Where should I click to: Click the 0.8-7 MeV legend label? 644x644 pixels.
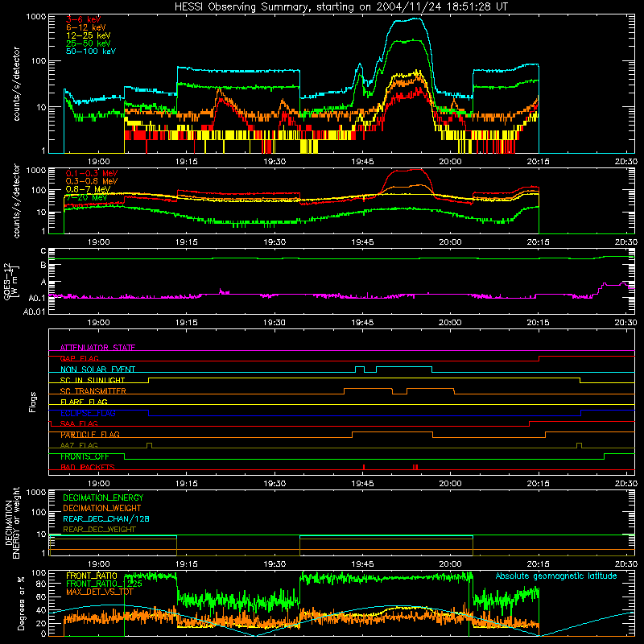click(x=89, y=189)
